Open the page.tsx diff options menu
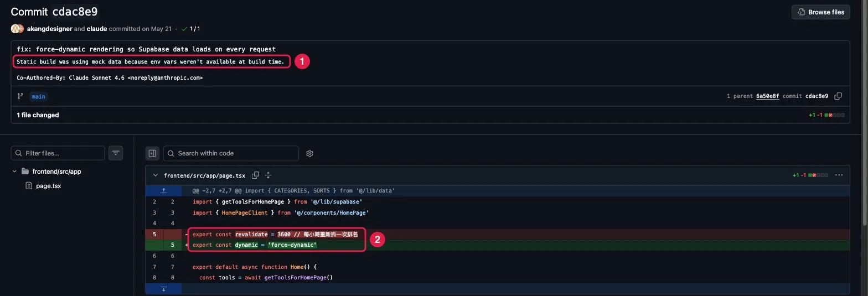Image resolution: width=868 pixels, height=296 pixels. (839, 175)
